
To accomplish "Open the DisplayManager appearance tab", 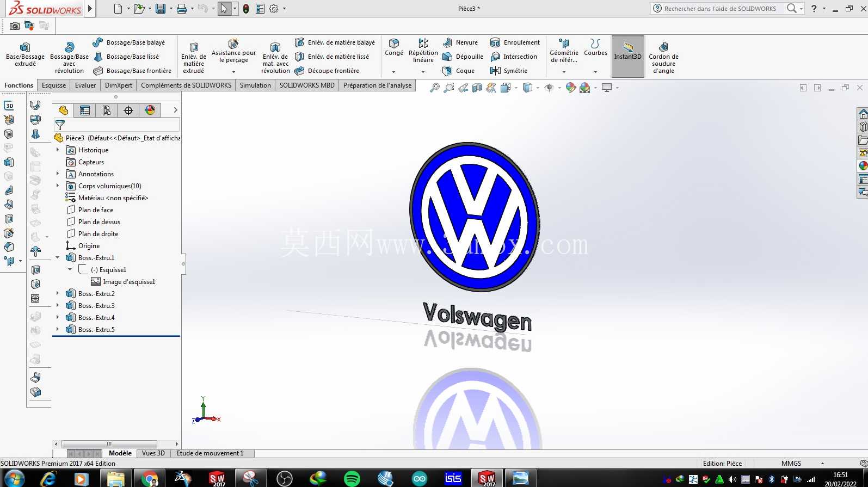I will [150, 110].
